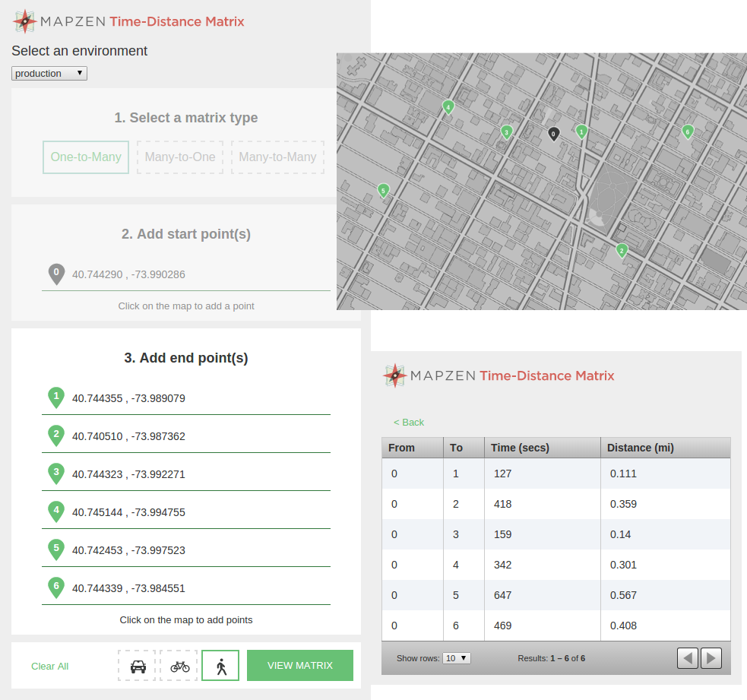
Task: Click the time value 418 in table
Action: pos(502,504)
